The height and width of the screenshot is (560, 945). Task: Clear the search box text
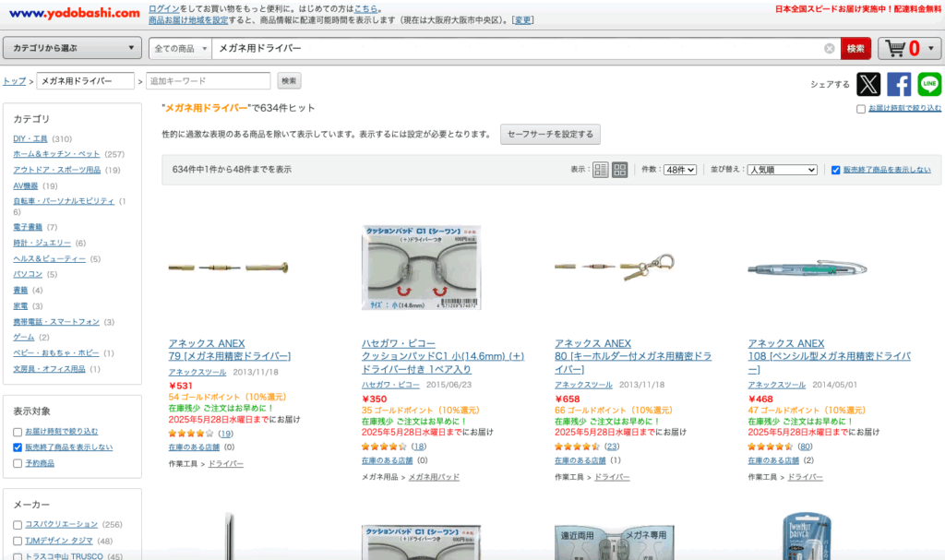tap(830, 49)
